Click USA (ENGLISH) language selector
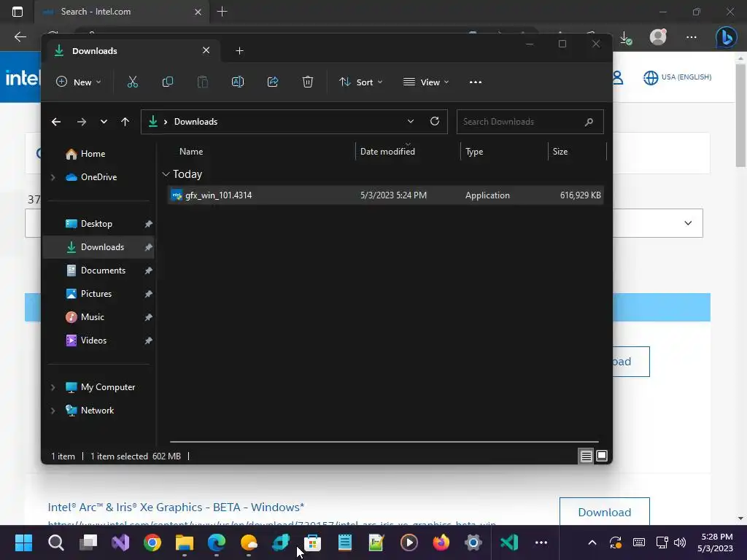The height and width of the screenshot is (560, 747). click(x=677, y=77)
